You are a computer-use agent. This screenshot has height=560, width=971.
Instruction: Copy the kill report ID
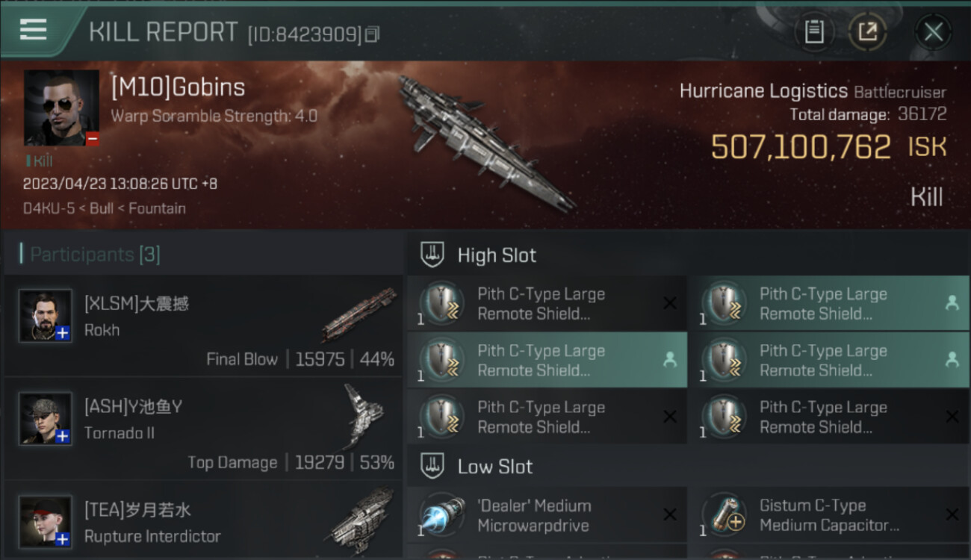(x=373, y=34)
